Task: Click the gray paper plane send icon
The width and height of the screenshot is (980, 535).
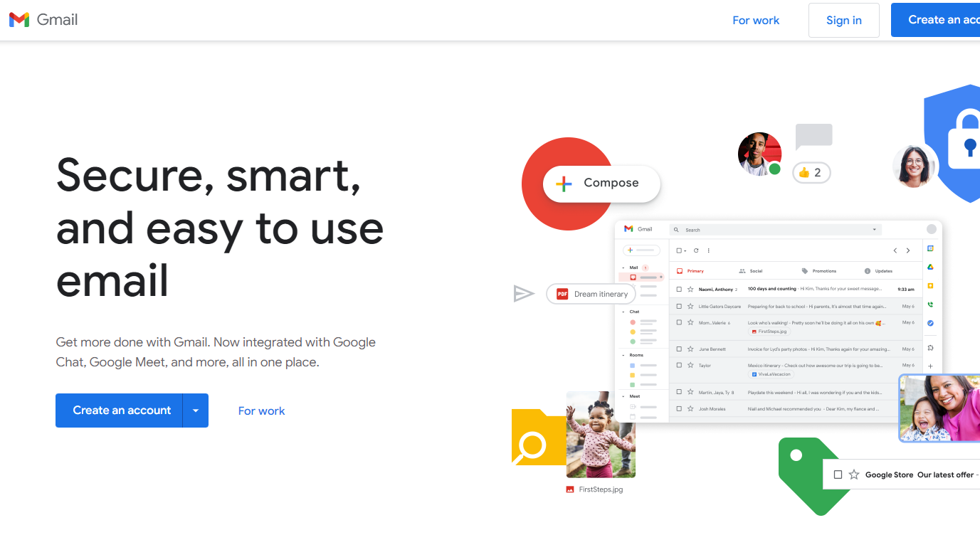Action: 524,293
